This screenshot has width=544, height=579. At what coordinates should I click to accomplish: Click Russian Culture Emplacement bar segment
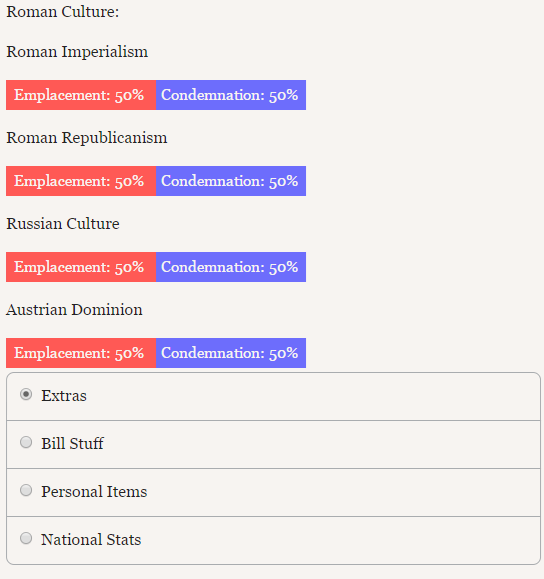[x=81, y=267]
